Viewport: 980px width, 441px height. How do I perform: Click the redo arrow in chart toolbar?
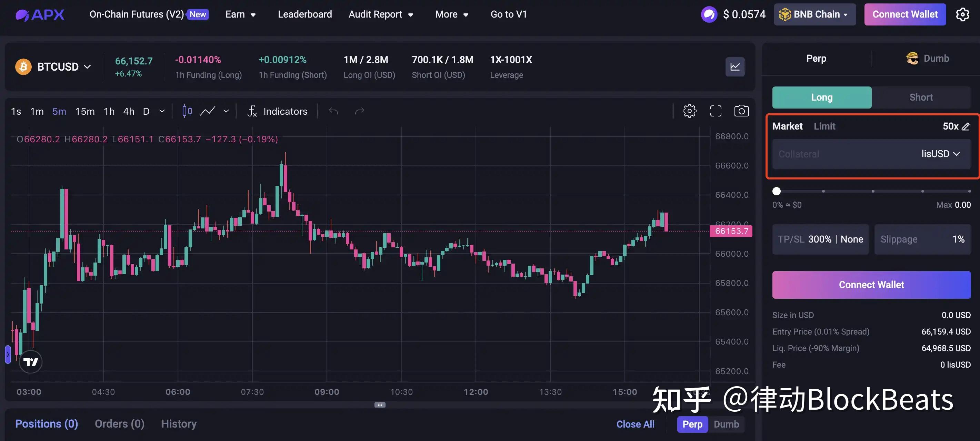pos(360,111)
